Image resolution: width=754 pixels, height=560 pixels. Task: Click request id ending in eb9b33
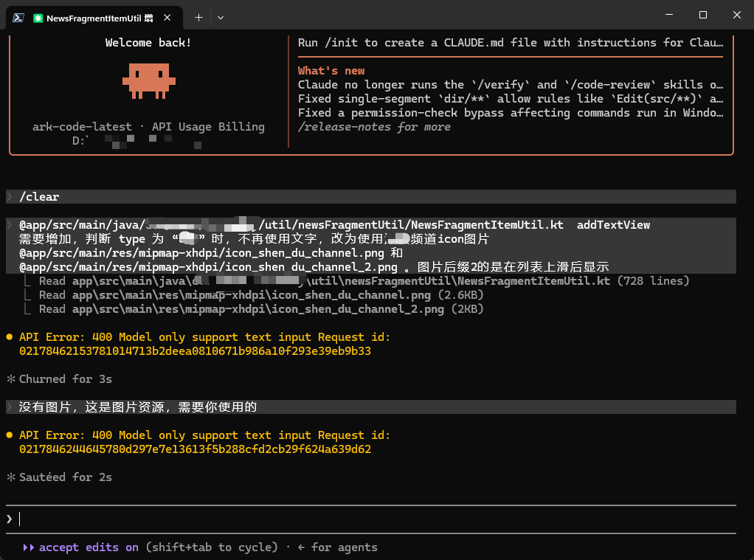coord(195,351)
